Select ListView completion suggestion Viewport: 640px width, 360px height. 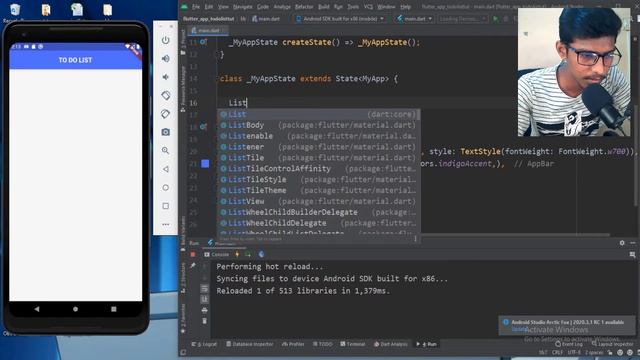pos(318,201)
